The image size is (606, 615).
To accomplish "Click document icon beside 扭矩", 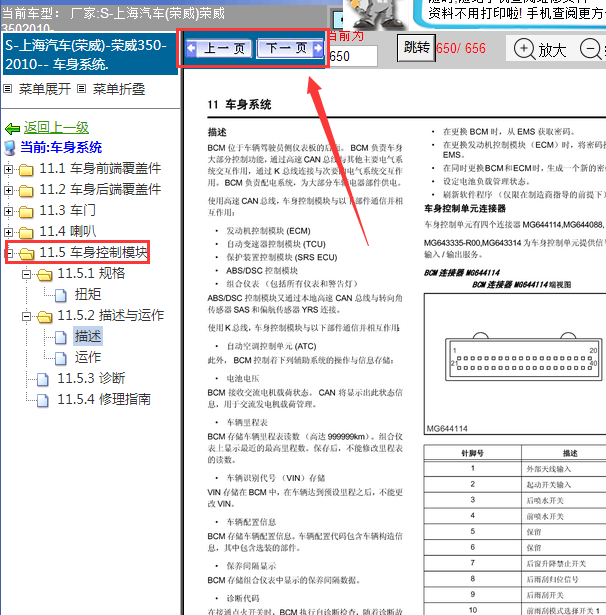I will [61, 296].
